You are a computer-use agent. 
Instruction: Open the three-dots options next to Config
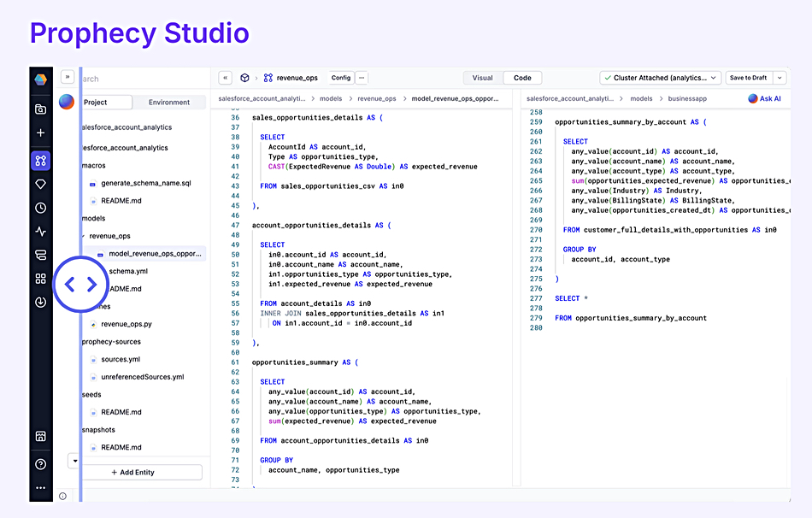(362, 78)
